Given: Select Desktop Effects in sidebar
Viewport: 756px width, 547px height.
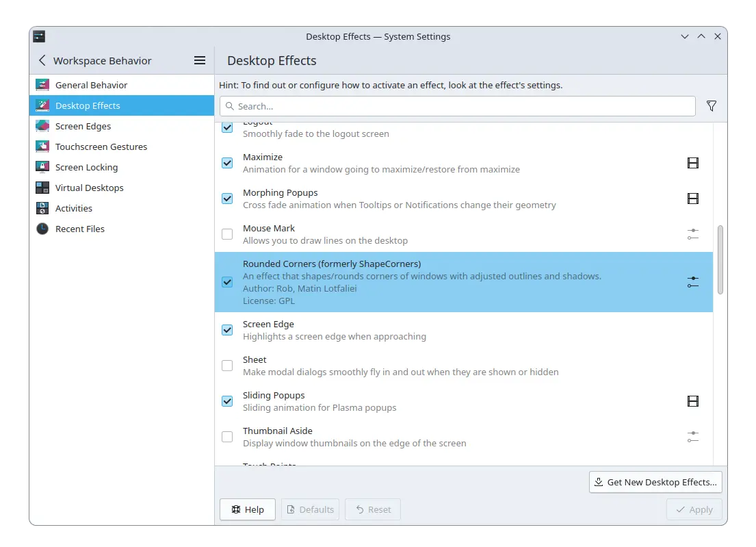Looking at the screenshot, I should coord(122,105).
